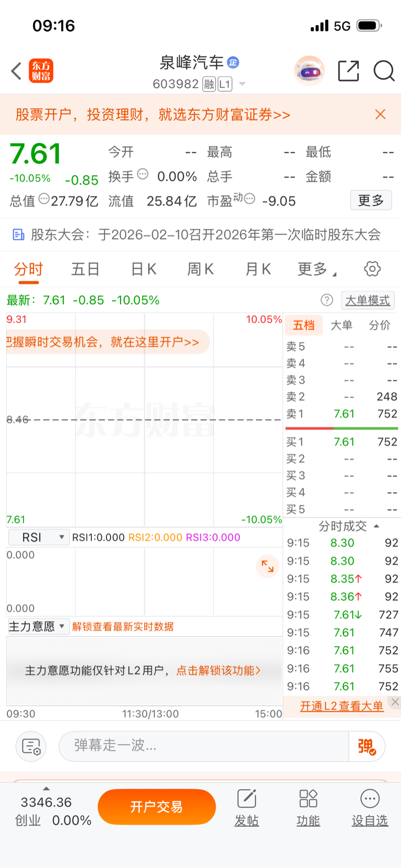Tap 开通L2查看大单 link

click(x=341, y=706)
